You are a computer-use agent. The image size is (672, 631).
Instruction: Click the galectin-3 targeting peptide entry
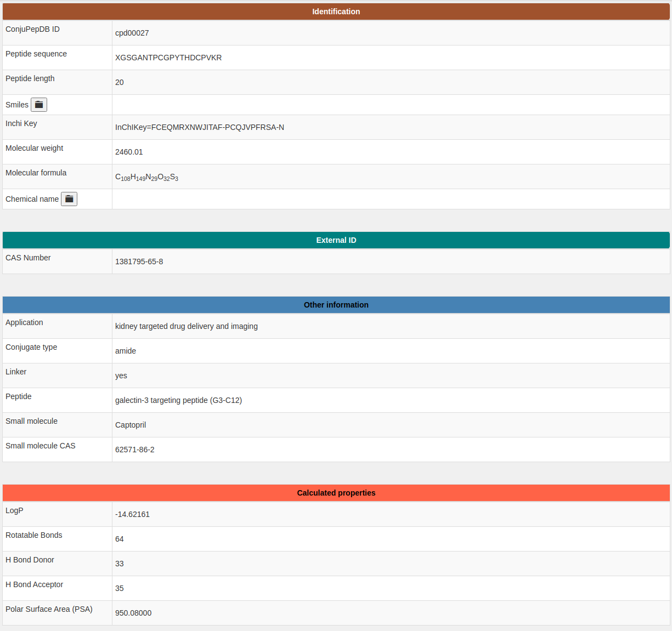[x=178, y=400]
